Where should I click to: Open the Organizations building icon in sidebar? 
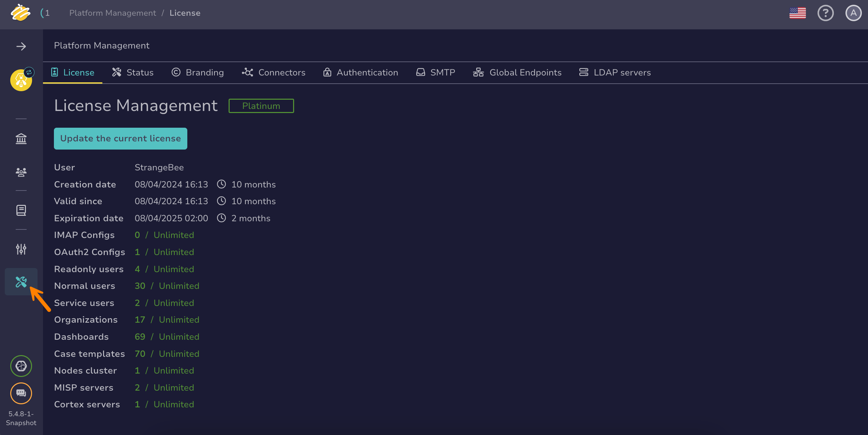click(x=21, y=139)
